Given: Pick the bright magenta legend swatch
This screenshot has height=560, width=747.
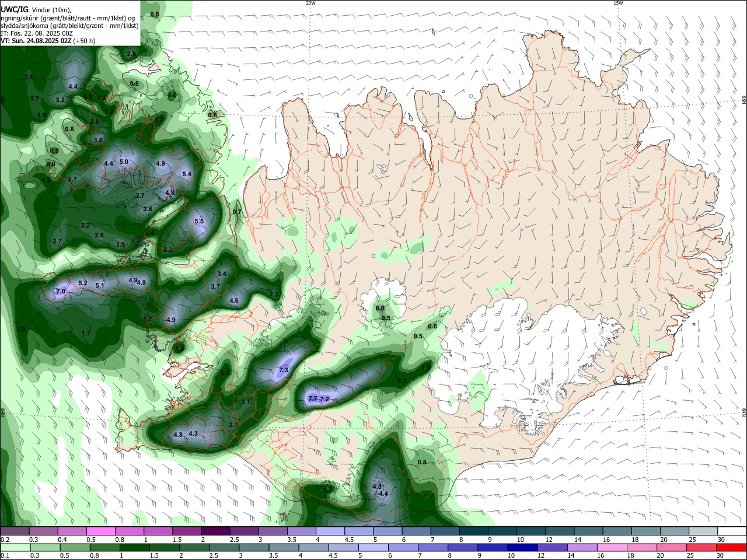Looking at the screenshot, I should coord(100,531).
